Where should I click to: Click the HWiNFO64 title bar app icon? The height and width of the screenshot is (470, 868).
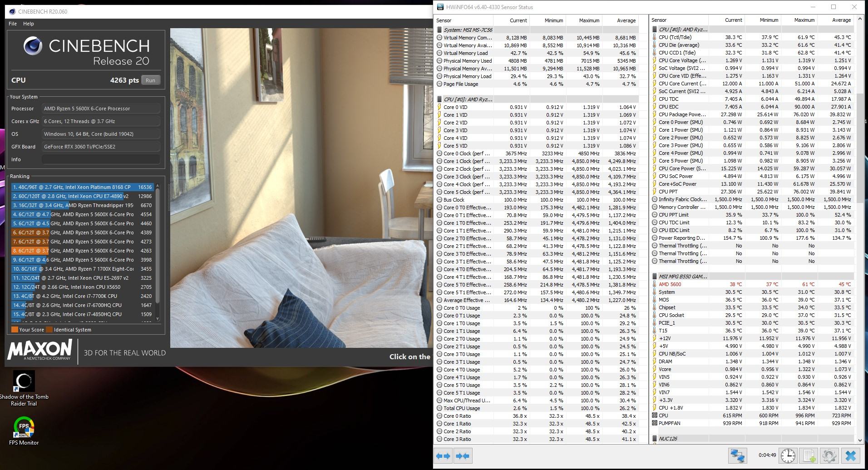pyautogui.click(x=440, y=7)
